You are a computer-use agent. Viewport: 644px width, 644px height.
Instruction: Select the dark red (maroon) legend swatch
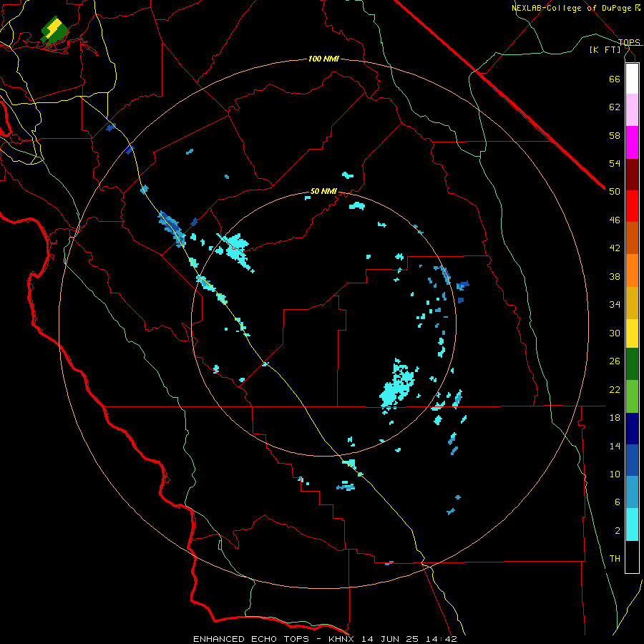point(632,175)
